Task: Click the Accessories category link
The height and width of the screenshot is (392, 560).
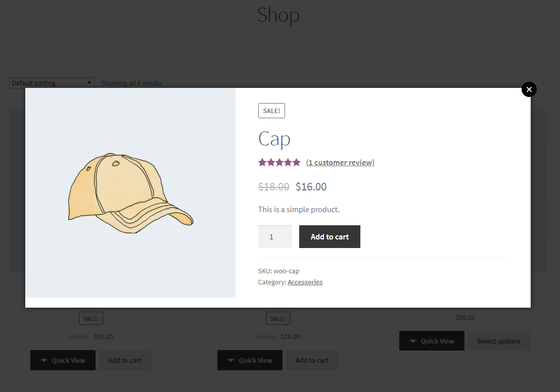Action: pos(305,282)
